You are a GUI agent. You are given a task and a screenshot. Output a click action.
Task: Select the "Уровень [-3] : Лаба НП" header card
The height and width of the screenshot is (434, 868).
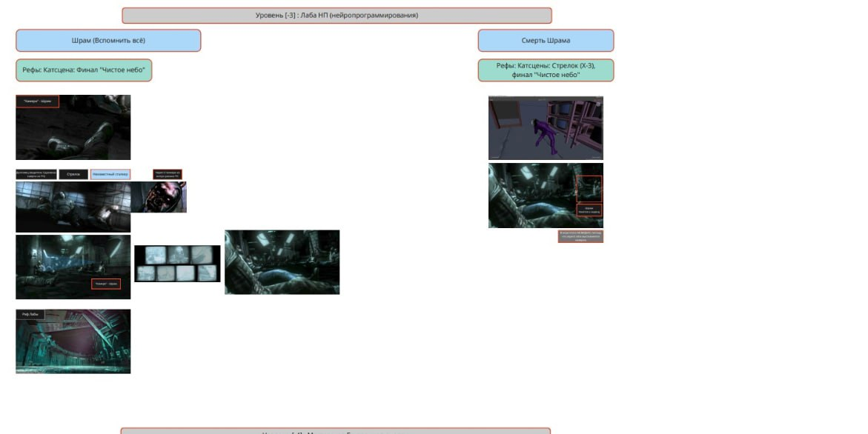pos(337,16)
